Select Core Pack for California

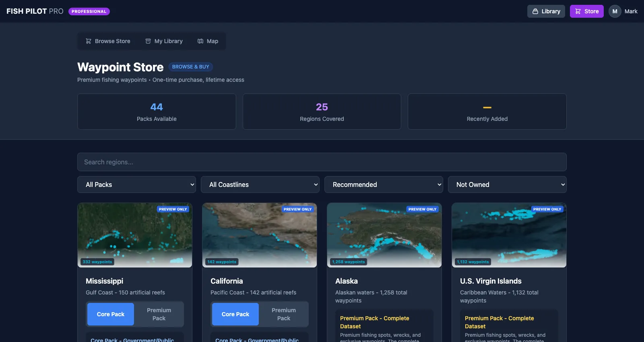(235, 314)
